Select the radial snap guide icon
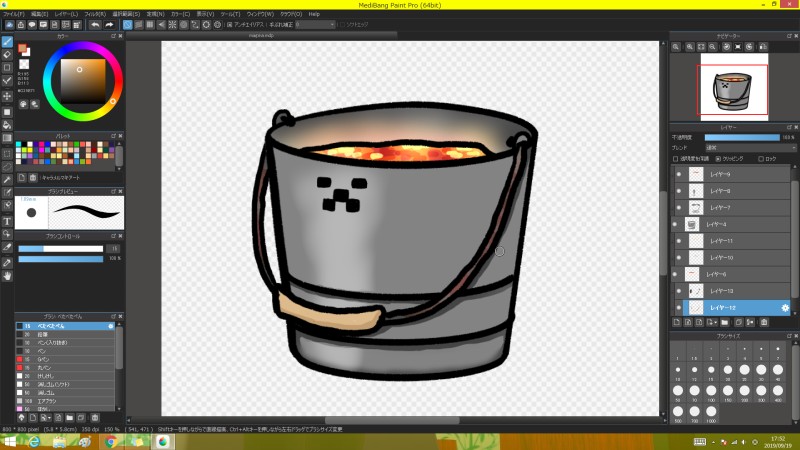Screen dimensions: 800x450 click(172, 24)
